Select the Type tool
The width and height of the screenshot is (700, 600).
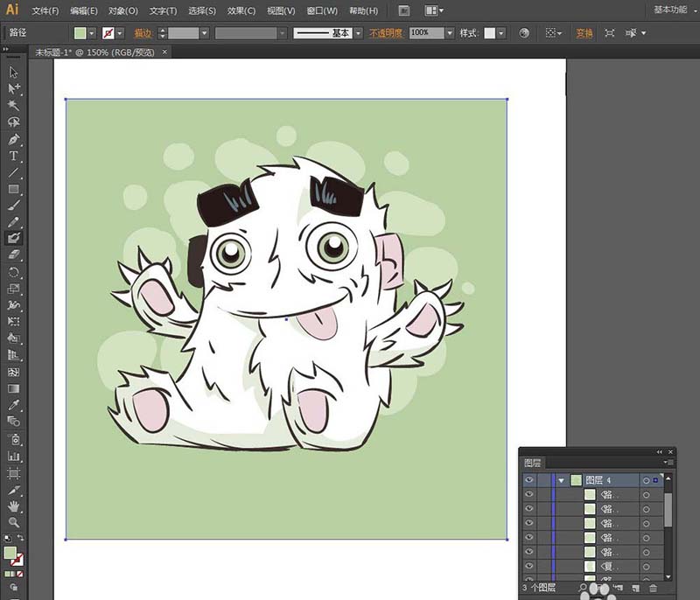coord(13,156)
